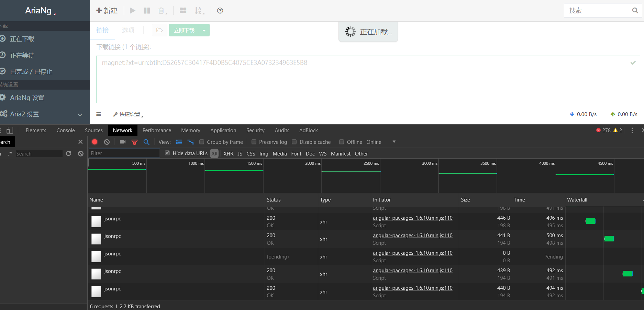
Task: Click the capture screenshots camera icon
Action: click(123, 142)
